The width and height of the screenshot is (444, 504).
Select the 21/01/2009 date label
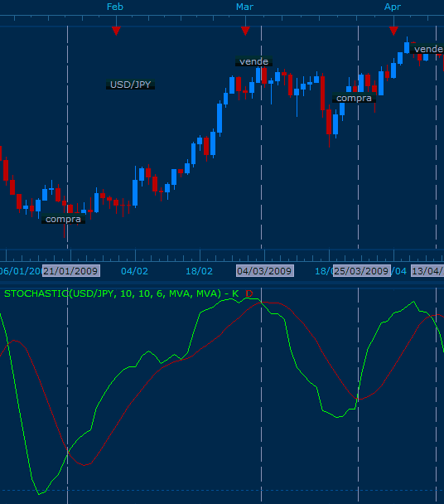click(70, 271)
